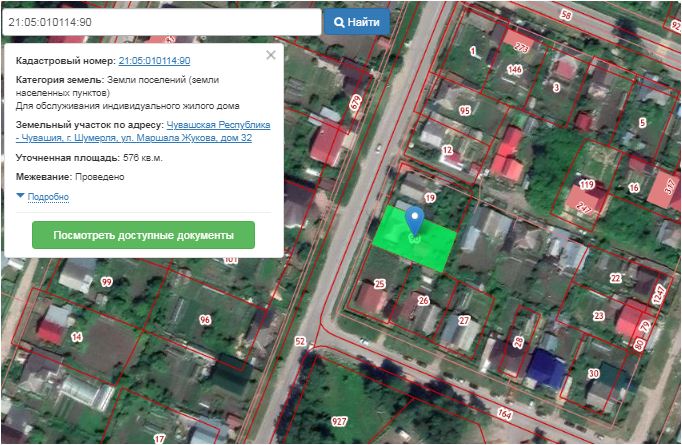Click parcel number 164 on map
The height and width of the screenshot is (445, 682).
click(503, 413)
